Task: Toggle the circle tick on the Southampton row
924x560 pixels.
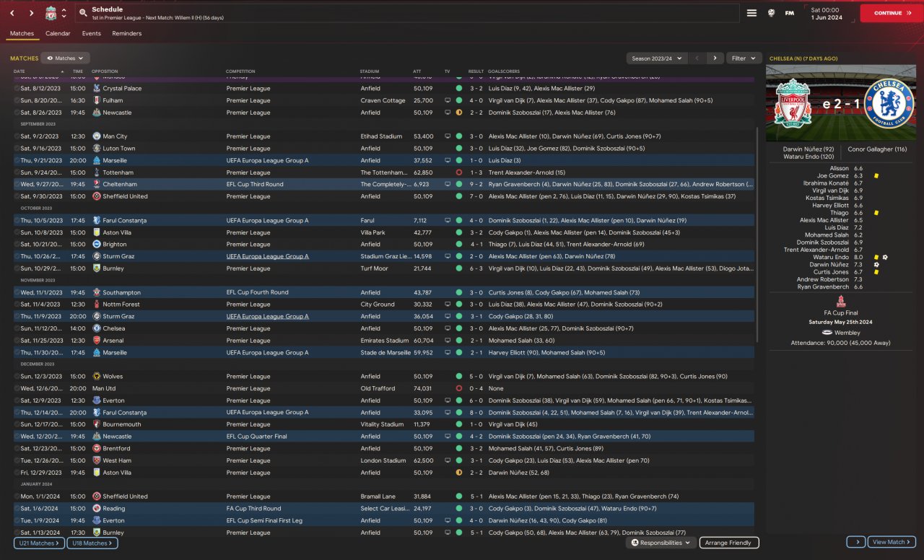Action: 17,292
